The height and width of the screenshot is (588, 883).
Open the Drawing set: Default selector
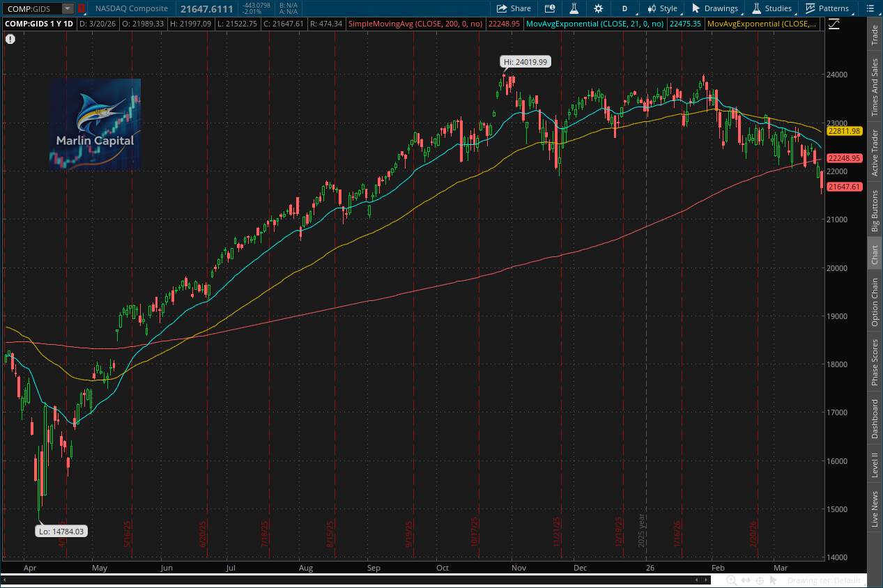824,580
